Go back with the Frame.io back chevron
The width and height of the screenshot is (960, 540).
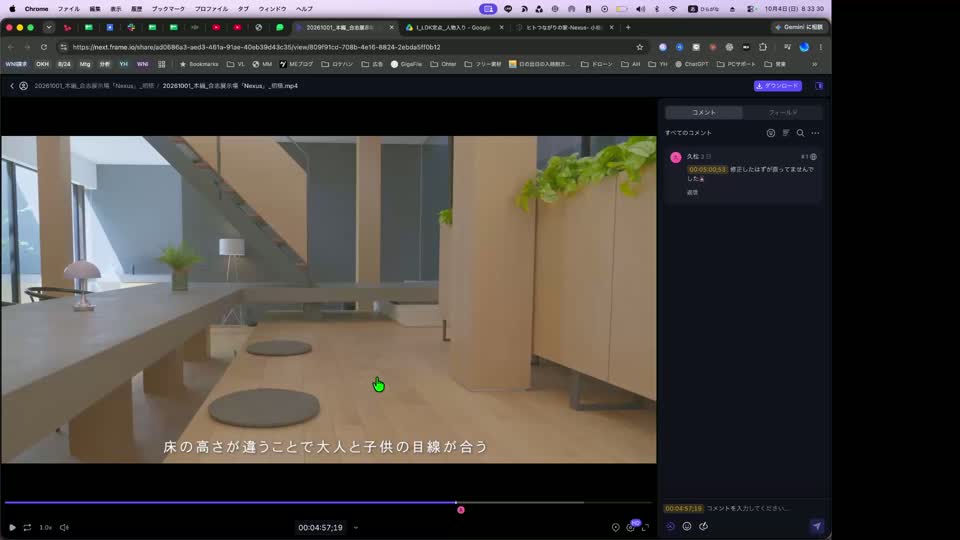[x=12, y=86]
